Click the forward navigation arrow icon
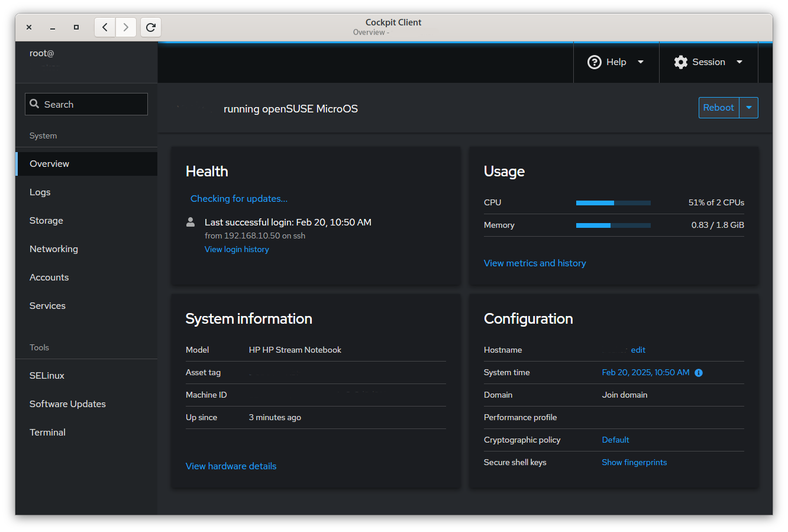 126,27
